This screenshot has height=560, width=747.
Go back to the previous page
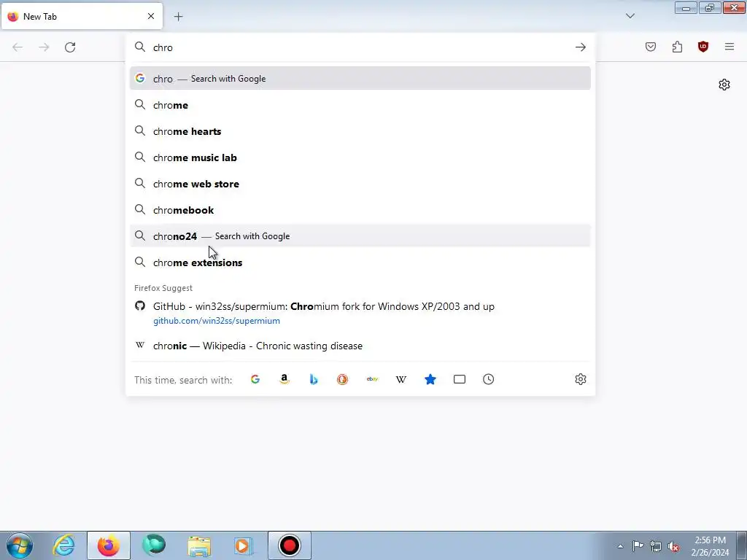[x=18, y=47]
